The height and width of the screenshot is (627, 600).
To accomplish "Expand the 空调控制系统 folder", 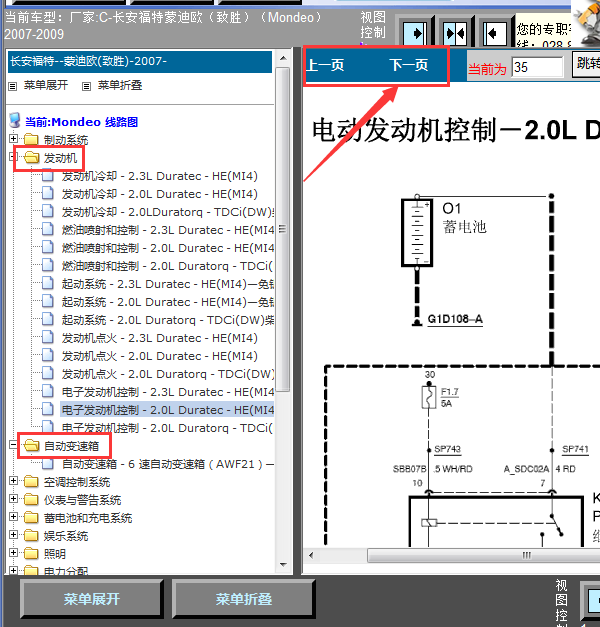I will (x=13, y=481).
